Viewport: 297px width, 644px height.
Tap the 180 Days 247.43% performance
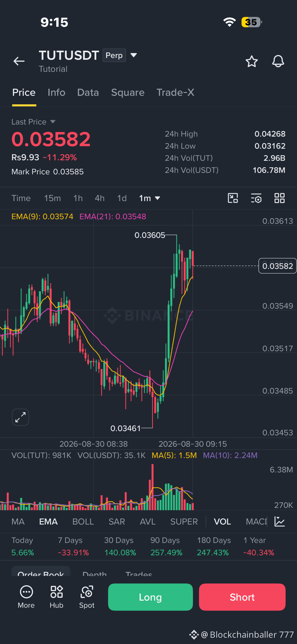pos(213,546)
